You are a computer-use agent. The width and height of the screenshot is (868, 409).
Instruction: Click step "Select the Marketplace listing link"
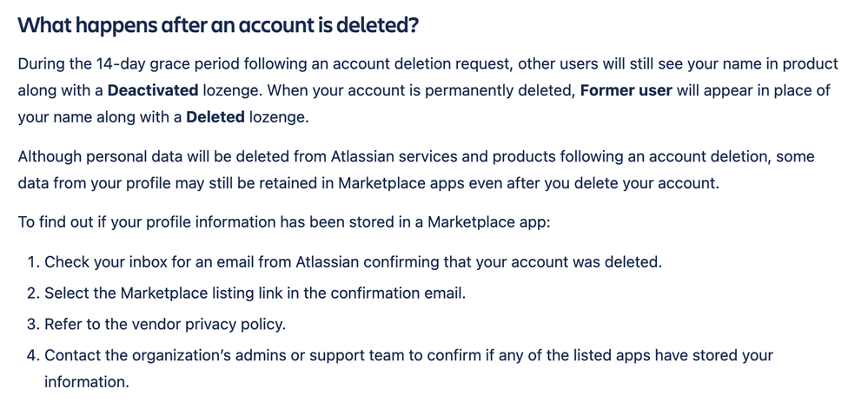(x=255, y=294)
